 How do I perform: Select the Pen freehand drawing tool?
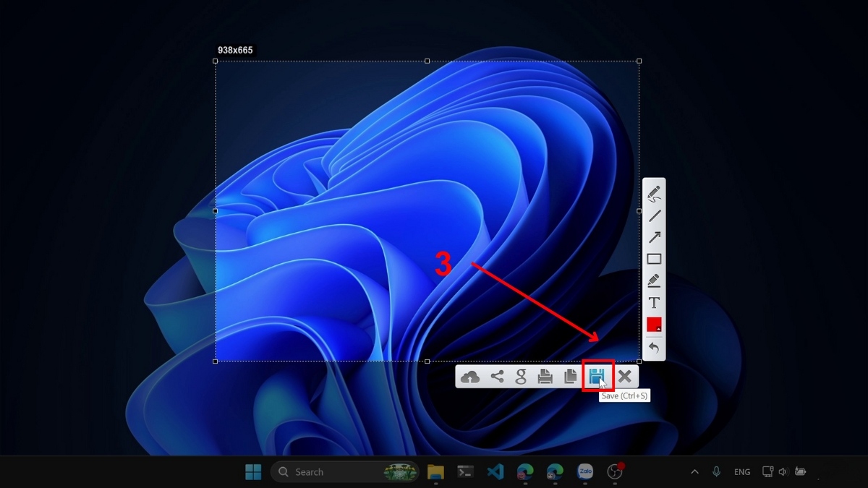pos(654,194)
